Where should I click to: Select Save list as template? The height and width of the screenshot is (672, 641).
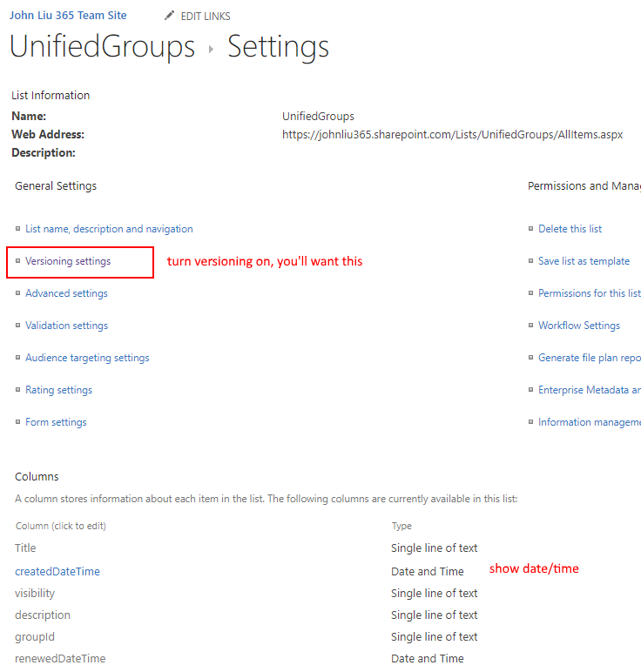(584, 261)
